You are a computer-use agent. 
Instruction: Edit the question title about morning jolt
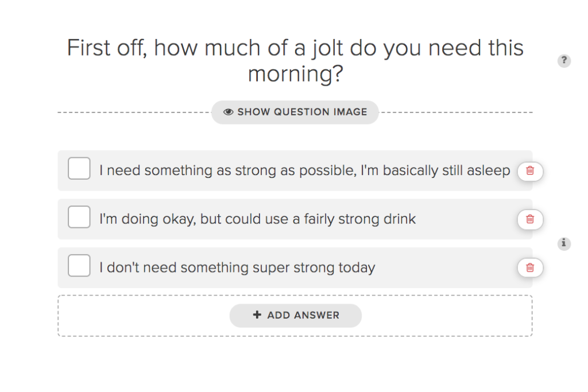[295, 60]
